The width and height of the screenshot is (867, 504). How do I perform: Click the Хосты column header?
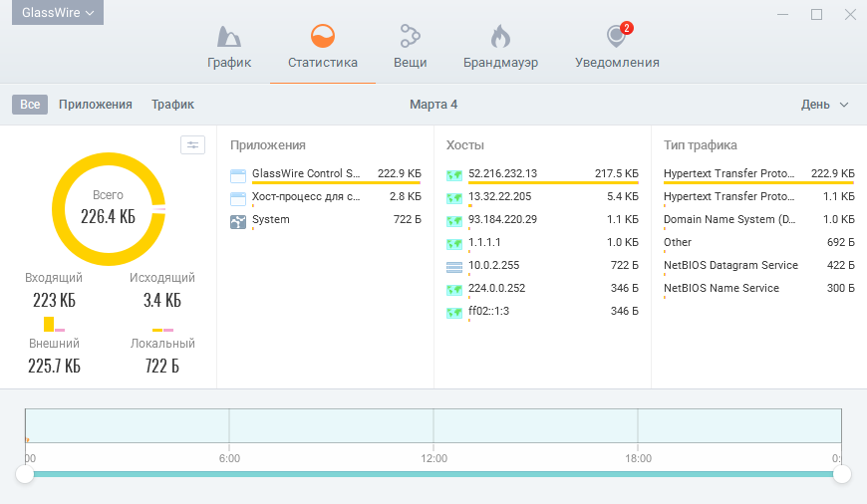pyautogui.click(x=465, y=145)
